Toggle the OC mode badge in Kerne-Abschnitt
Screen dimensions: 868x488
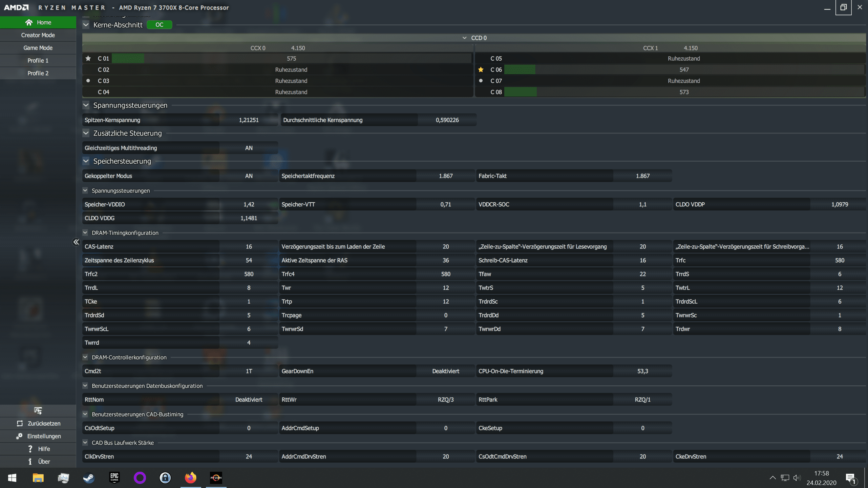(159, 25)
